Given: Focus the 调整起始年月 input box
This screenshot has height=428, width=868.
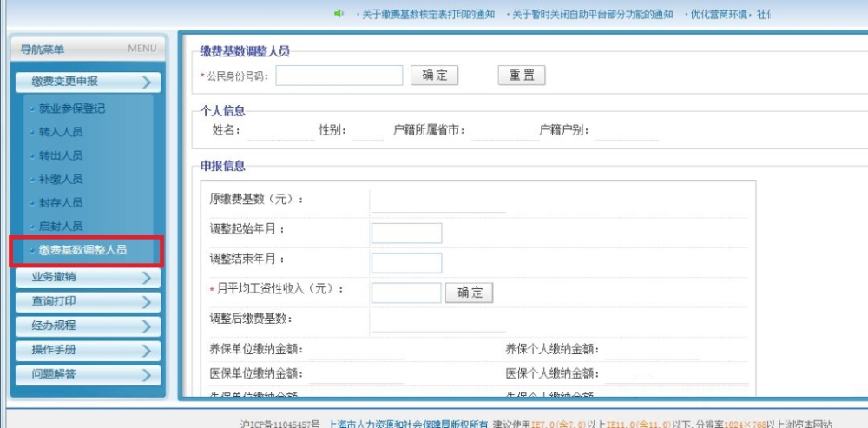Looking at the screenshot, I should (x=407, y=234).
